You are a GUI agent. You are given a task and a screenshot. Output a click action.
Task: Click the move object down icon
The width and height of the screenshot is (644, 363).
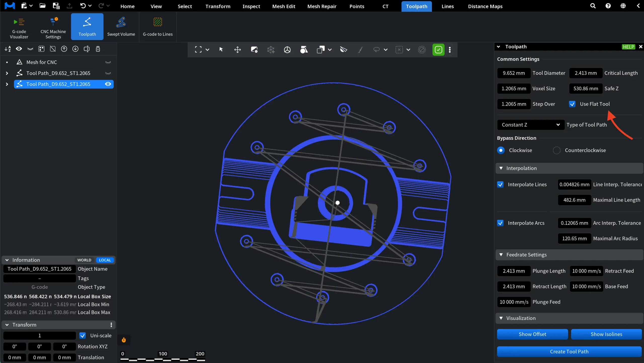75,49
